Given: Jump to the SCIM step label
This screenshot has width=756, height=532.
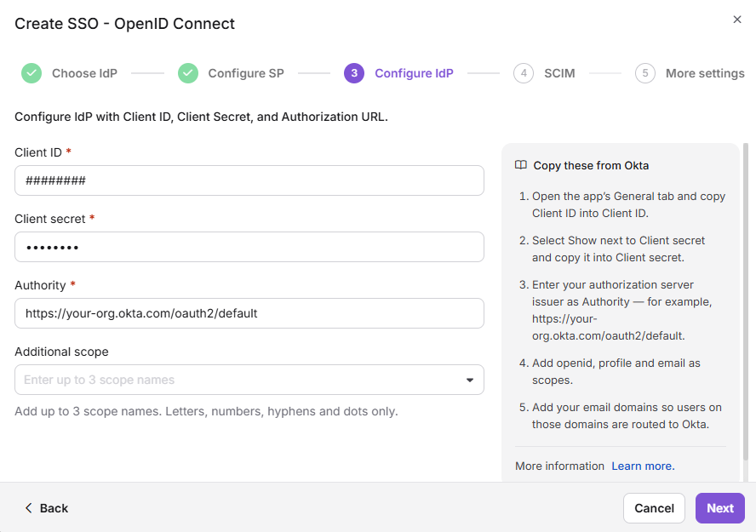Looking at the screenshot, I should [x=559, y=73].
